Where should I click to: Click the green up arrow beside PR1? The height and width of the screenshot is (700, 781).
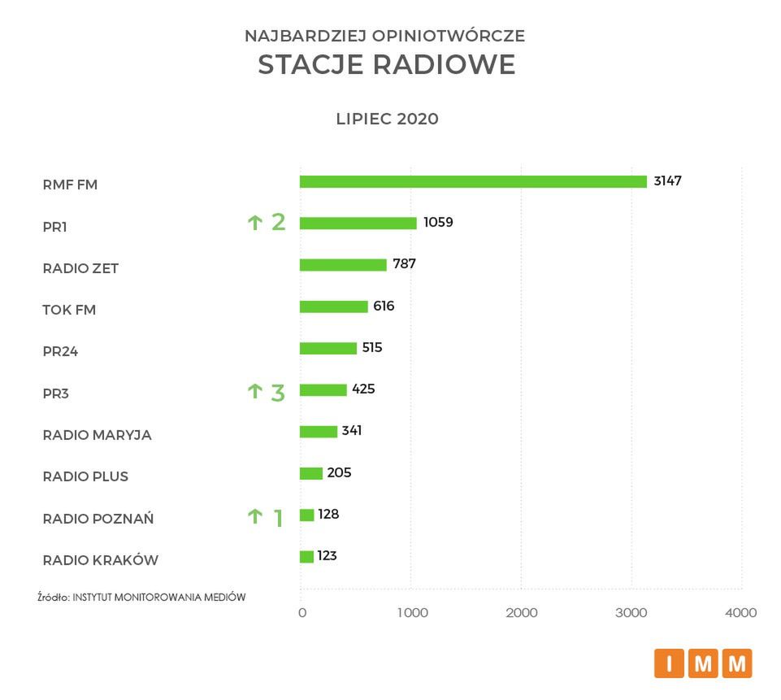click(x=255, y=222)
